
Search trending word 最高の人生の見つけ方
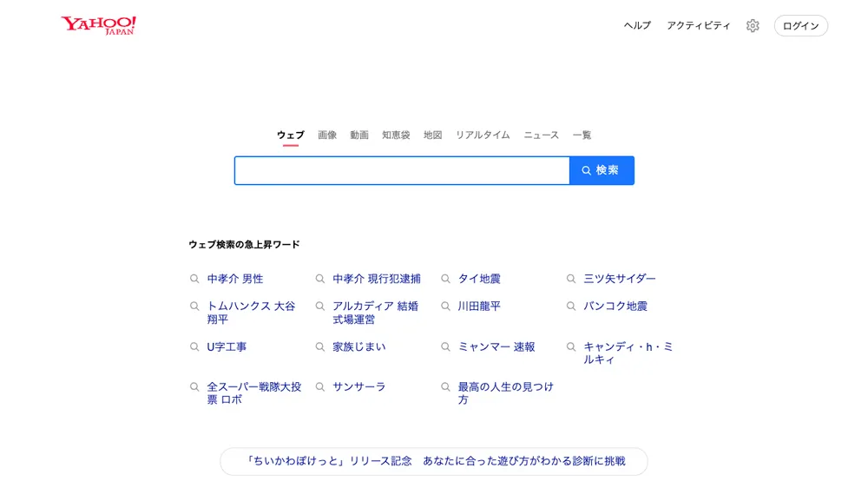tap(506, 393)
